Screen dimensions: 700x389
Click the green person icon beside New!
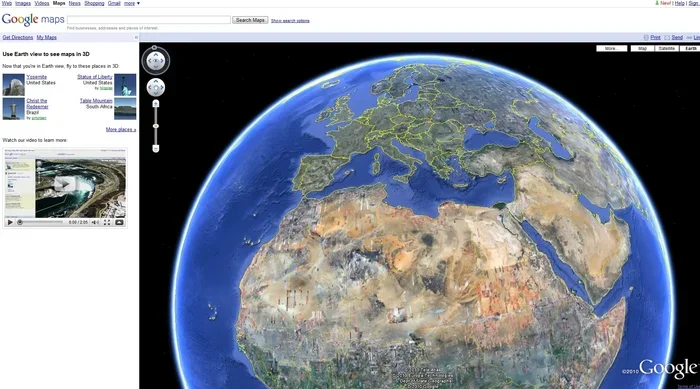pyautogui.click(x=657, y=3)
